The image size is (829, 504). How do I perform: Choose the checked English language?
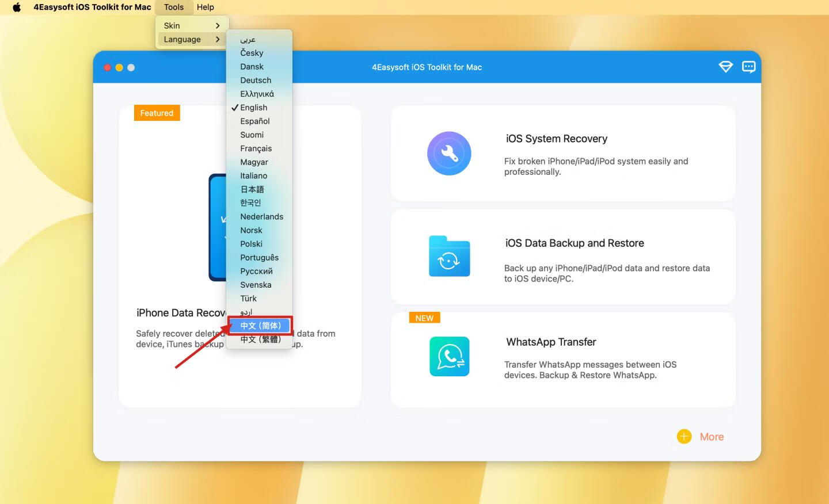[x=259, y=108]
